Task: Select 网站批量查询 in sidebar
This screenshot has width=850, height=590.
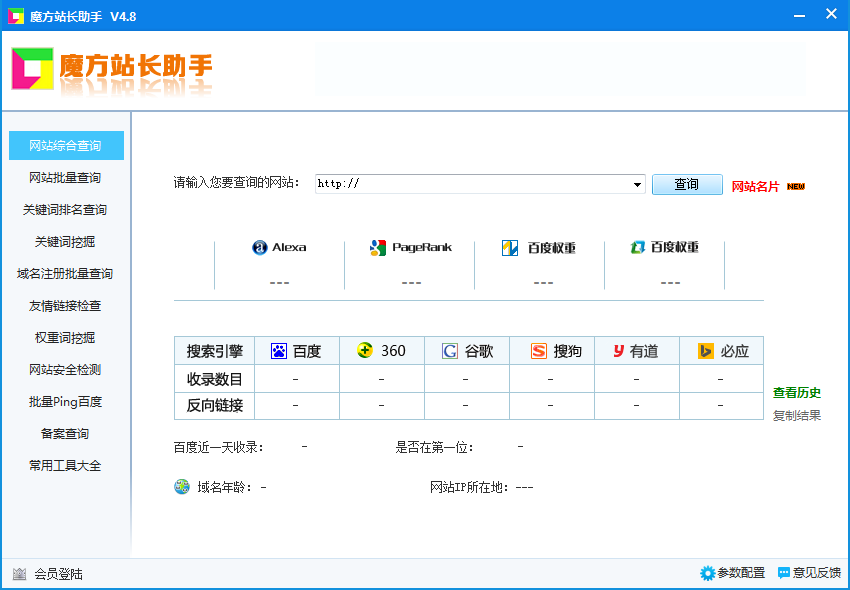Action: (x=65, y=178)
